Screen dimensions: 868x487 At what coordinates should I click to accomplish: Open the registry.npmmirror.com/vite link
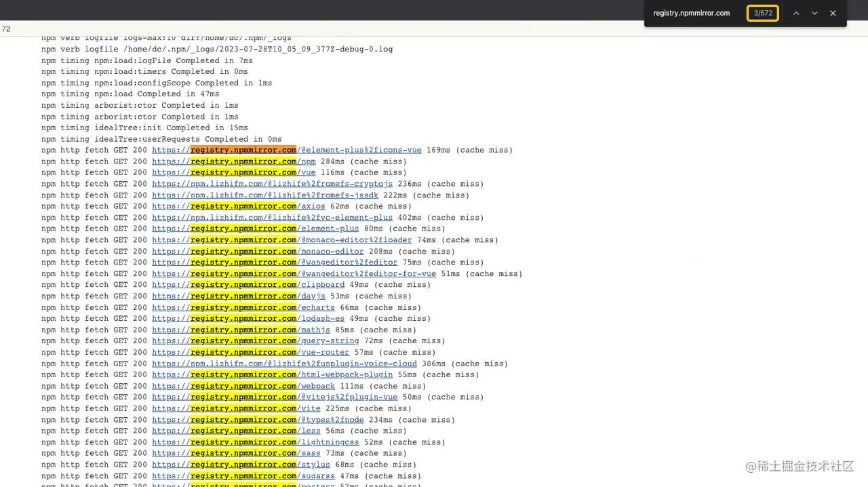236,408
